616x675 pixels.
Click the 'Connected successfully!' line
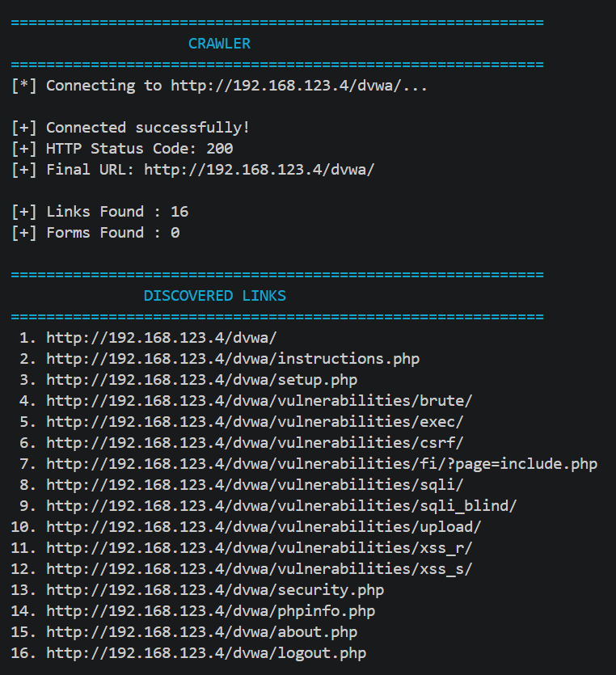click(130, 128)
